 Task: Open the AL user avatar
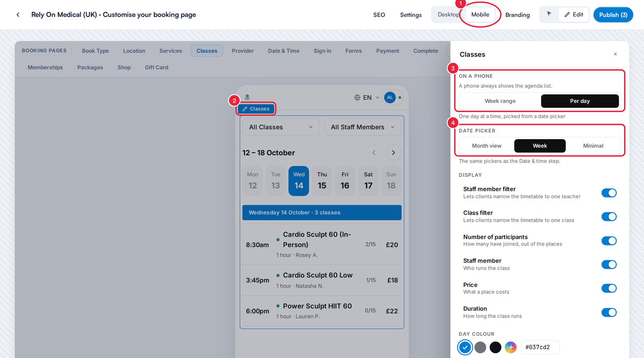(x=389, y=97)
